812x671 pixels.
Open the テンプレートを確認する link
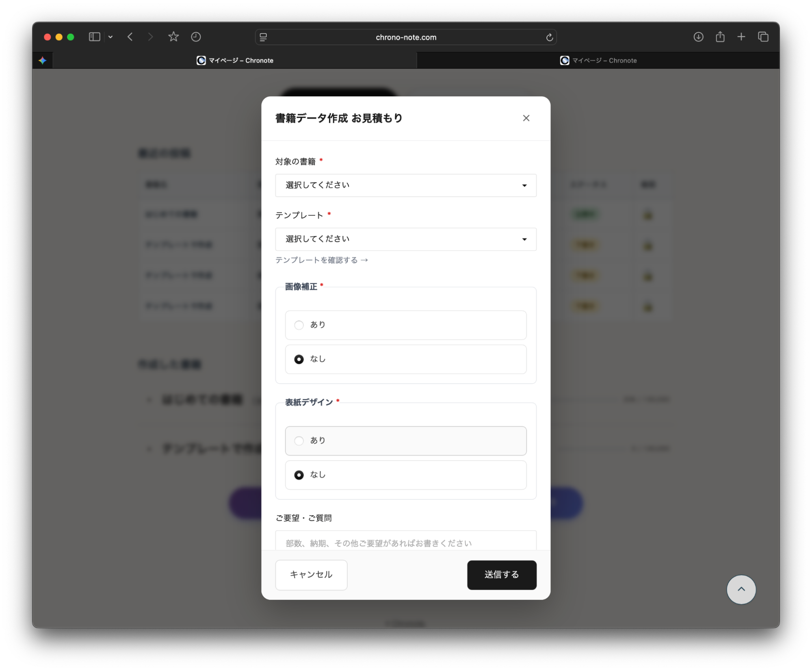tap(321, 260)
